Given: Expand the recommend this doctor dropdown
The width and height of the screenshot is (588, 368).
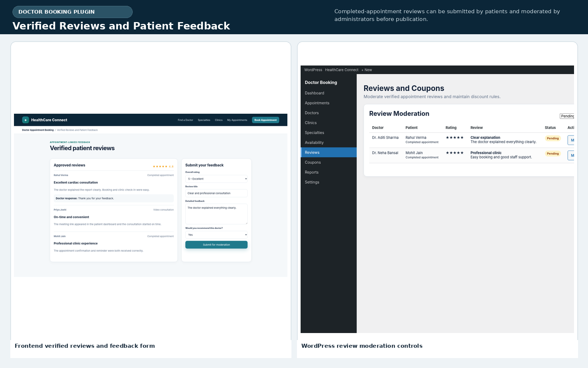Looking at the screenshot, I should pyautogui.click(x=216, y=235).
